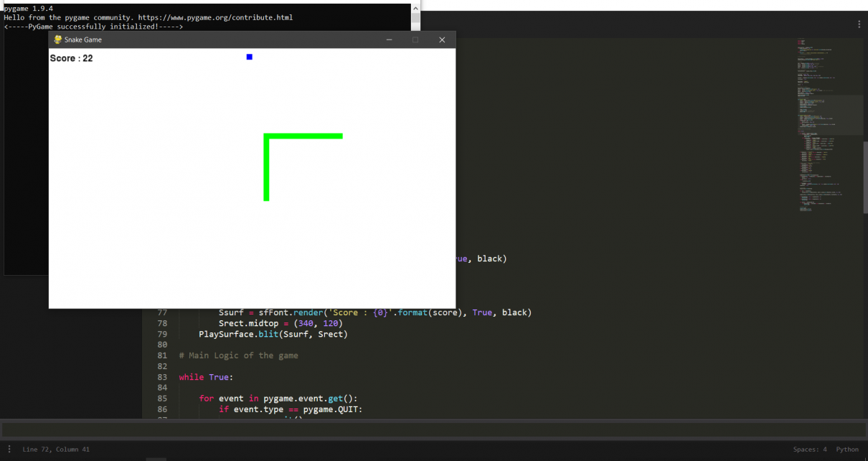Click the highlighted region inside the minimap
The height and width of the screenshot is (461, 868).
tap(829, 115)
